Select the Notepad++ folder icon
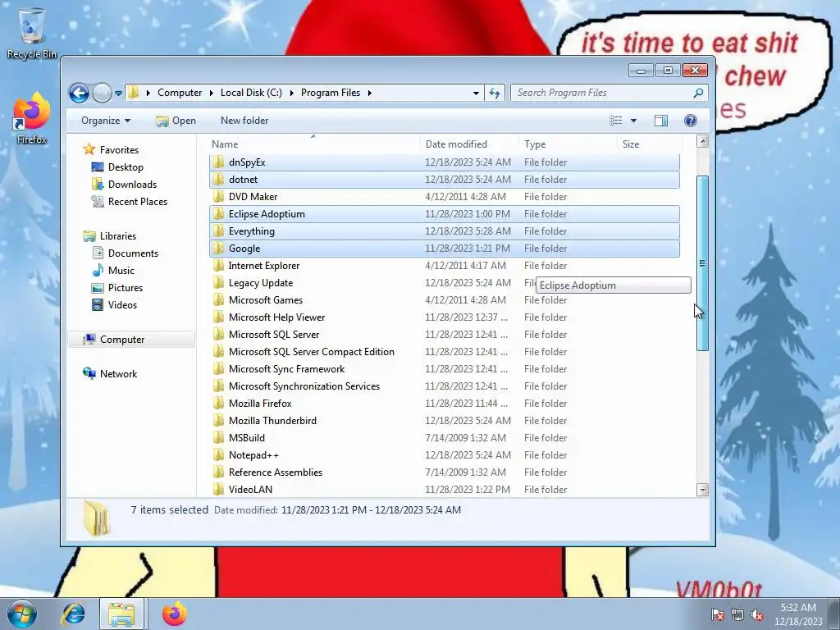Screen dimensions: 840x630 point(218,454)
